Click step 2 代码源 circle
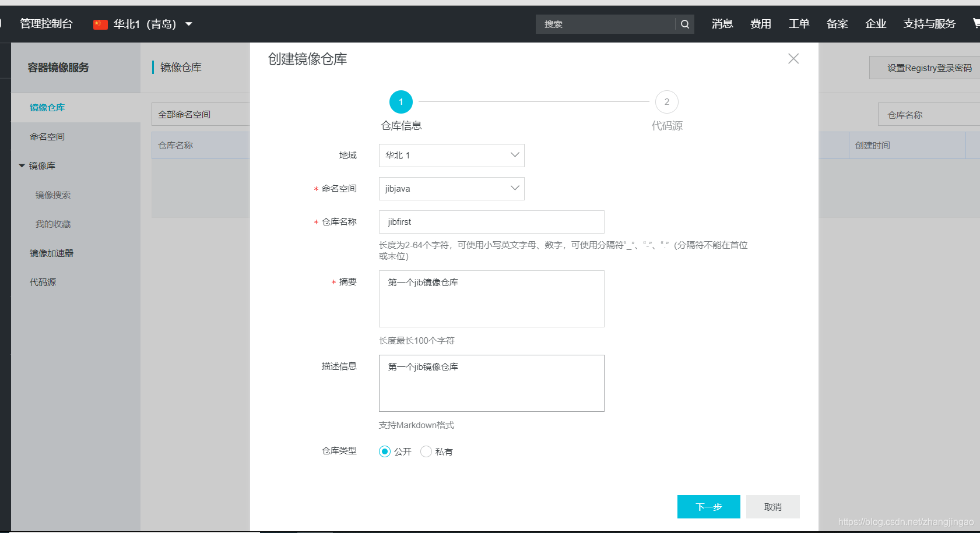Viewport: 980px width, 533px height. [667, 102]
